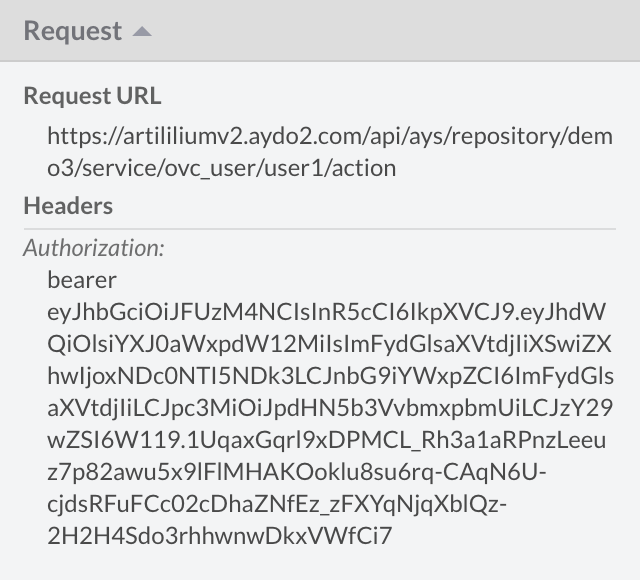Click the Request panel title
Image resolution: width=640 pixels, height=580 pixels.
(x=73, y=31)
